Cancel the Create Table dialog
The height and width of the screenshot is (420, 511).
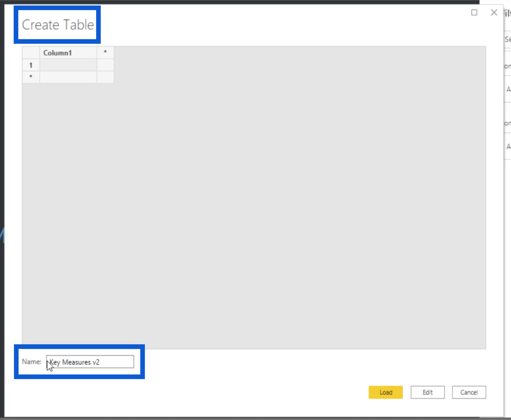click(469, 392)
